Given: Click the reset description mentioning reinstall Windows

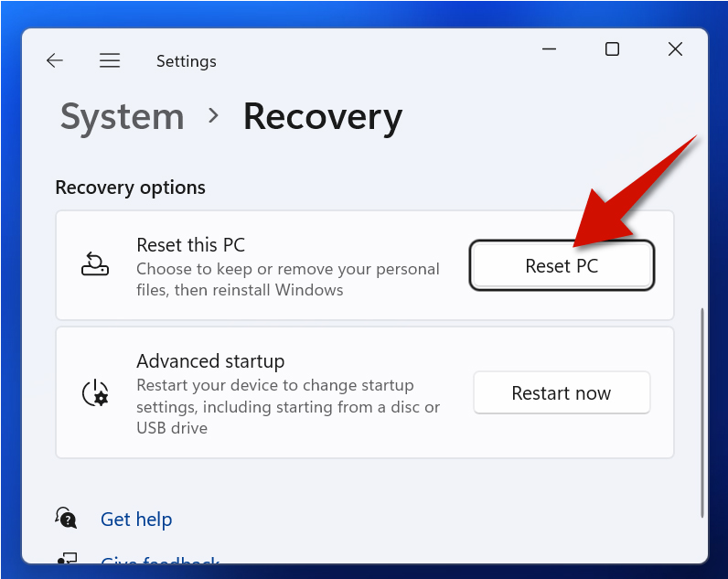Looking at the screenshot, I should (288, 280).
